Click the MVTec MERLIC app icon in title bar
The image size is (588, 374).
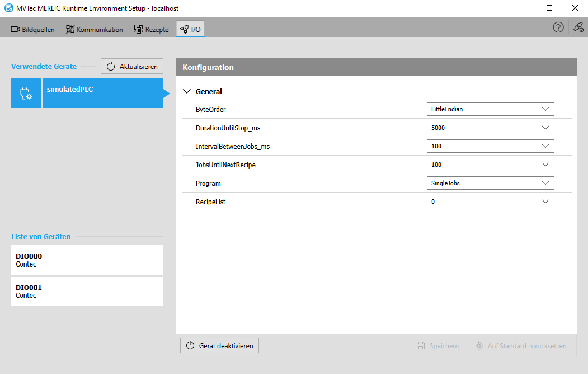(8, 8)
